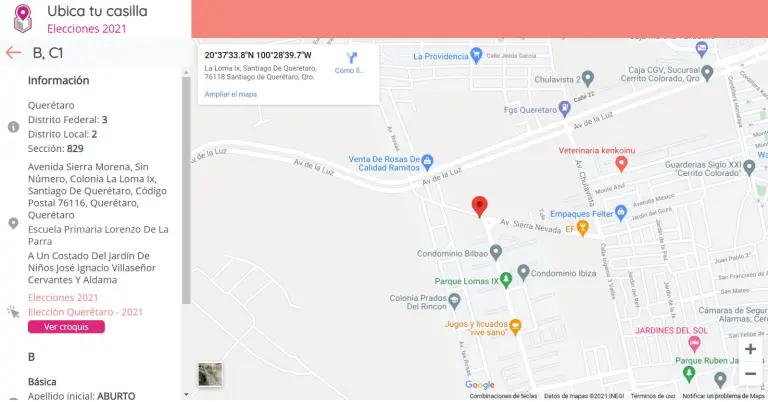Click the Empaques Felter shop pin
This screenshot has width=768, height=402.
(x=621, y=213)
